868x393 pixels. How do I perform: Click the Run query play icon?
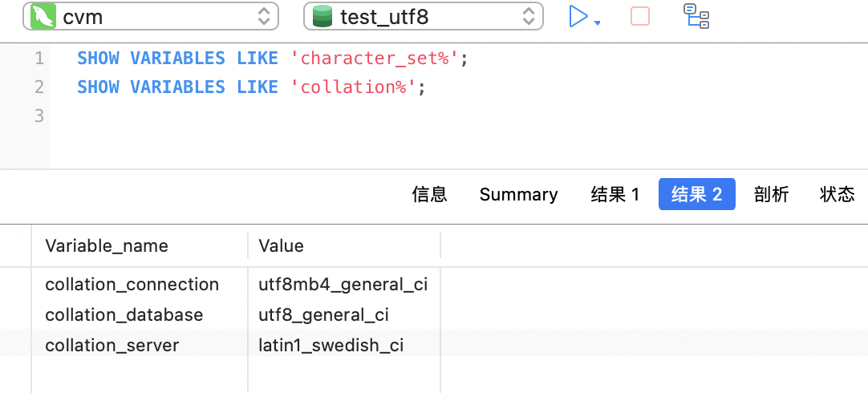(578, 16)
